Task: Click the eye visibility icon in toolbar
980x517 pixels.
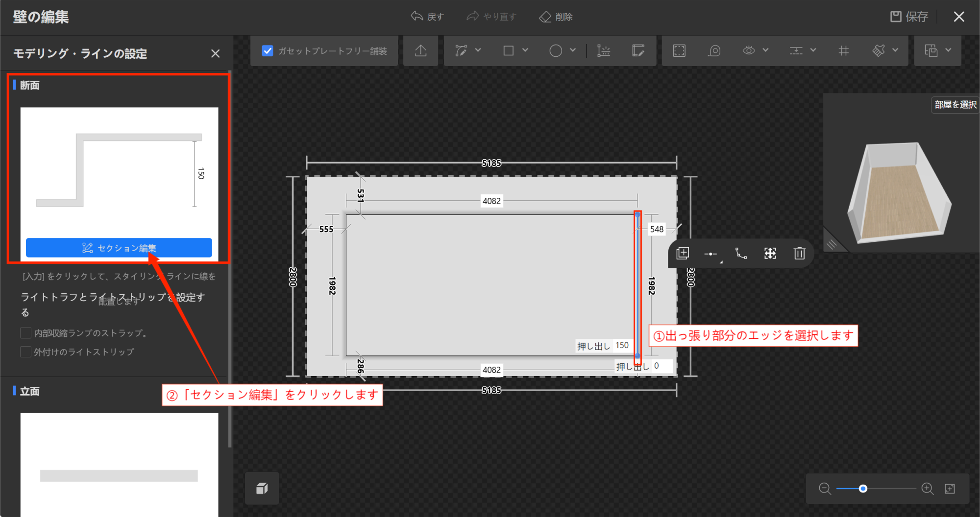Action: tap(749, 50)
